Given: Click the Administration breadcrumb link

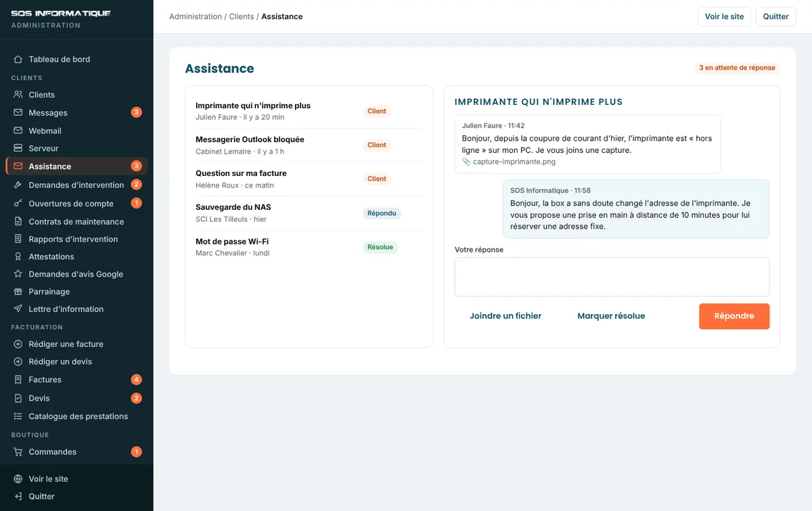Looking at the screenshot, I should click(x=196, y=16).
